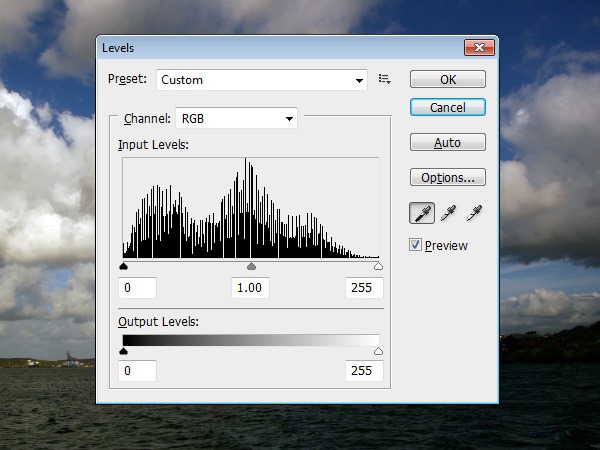Click the Cancel button
This screenshot has width=600, height=450.
(448, 107)
